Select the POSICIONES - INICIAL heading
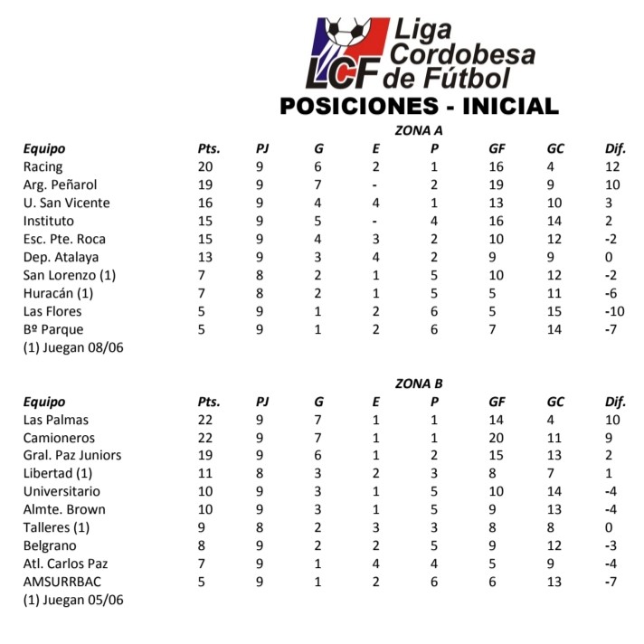This screenshot has width=644, height=644. pos(419,106)
